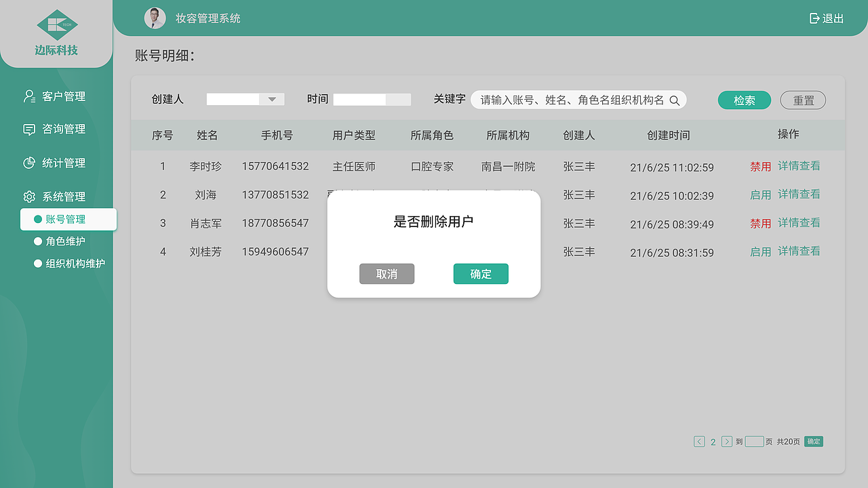The width and height of the screenshot is (868, 488).
Task: Disable user 李时珍 via 禁用 link
Action: point(761,165)
